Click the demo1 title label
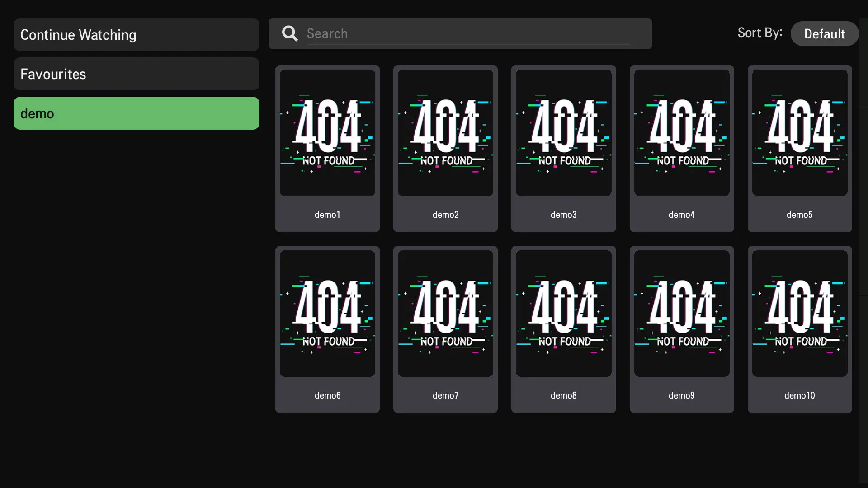Image resolution: width=868 pixels, height=488 pixels. [x=327, y=215]
